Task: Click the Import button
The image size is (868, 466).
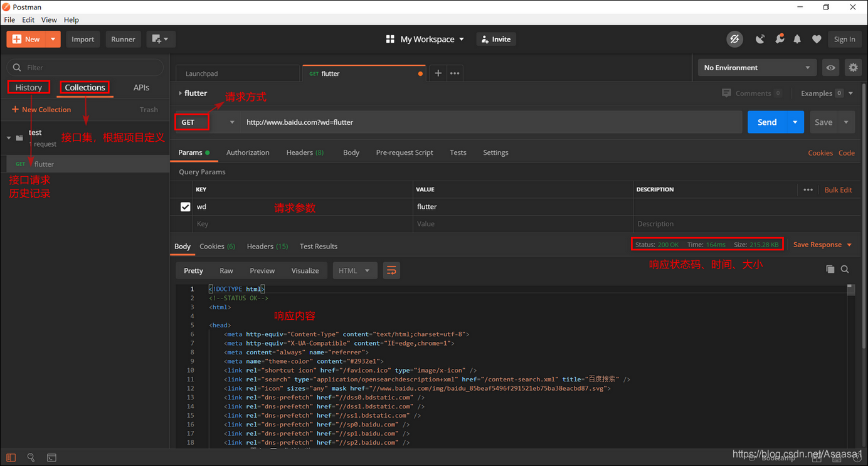Action: [x=83, y=39]
